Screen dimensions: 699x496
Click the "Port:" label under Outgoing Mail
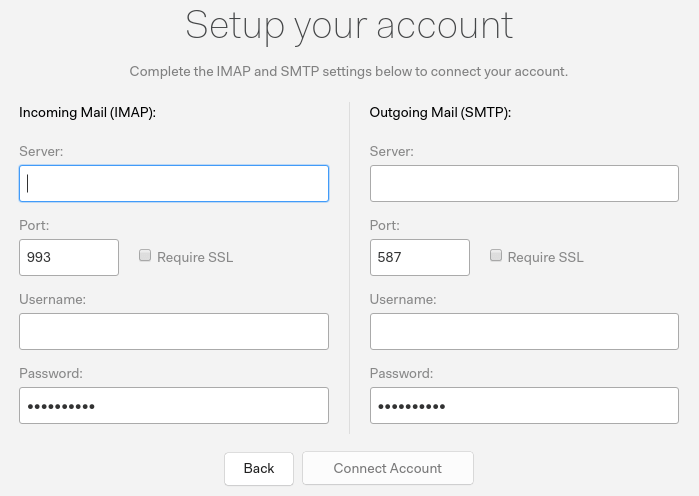coord(385,225)
